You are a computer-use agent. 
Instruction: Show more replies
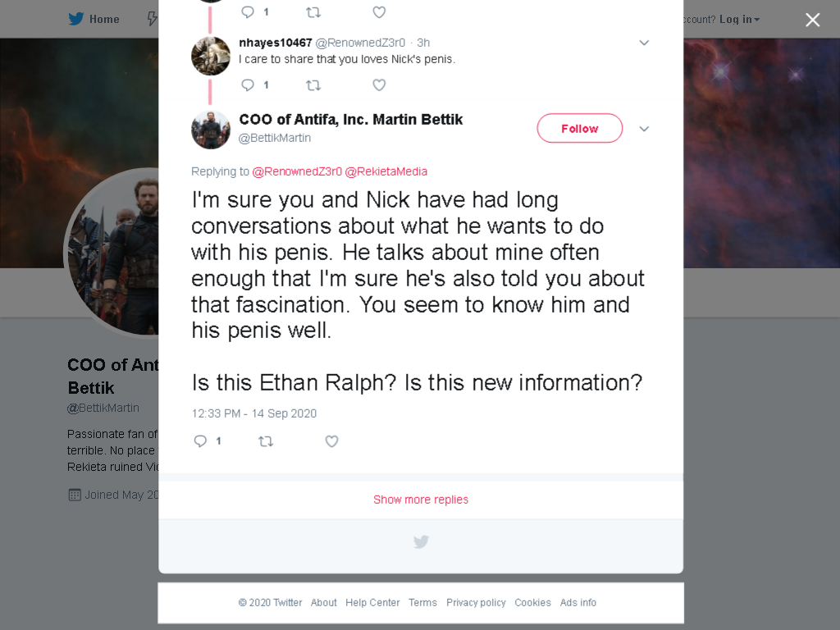click(421, 500)
